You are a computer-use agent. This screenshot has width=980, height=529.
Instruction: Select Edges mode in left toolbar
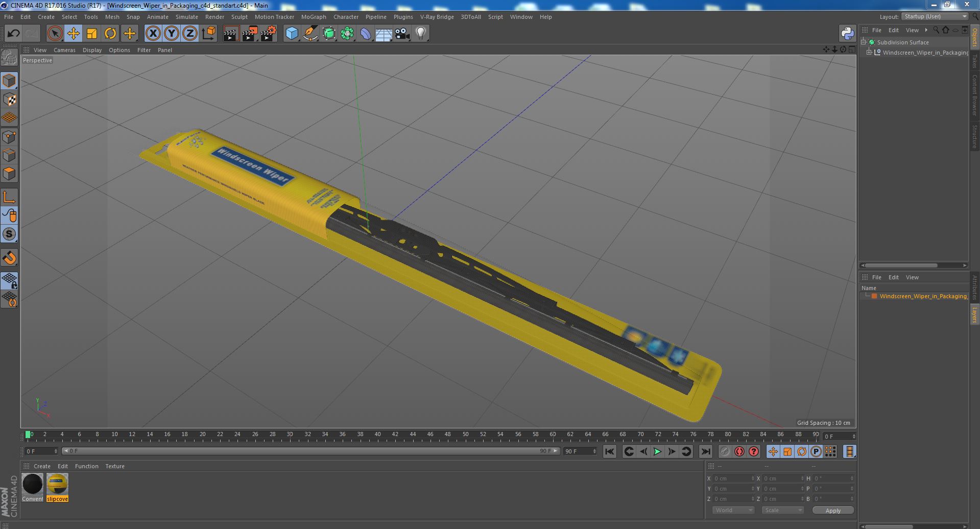tap(9, 155)
